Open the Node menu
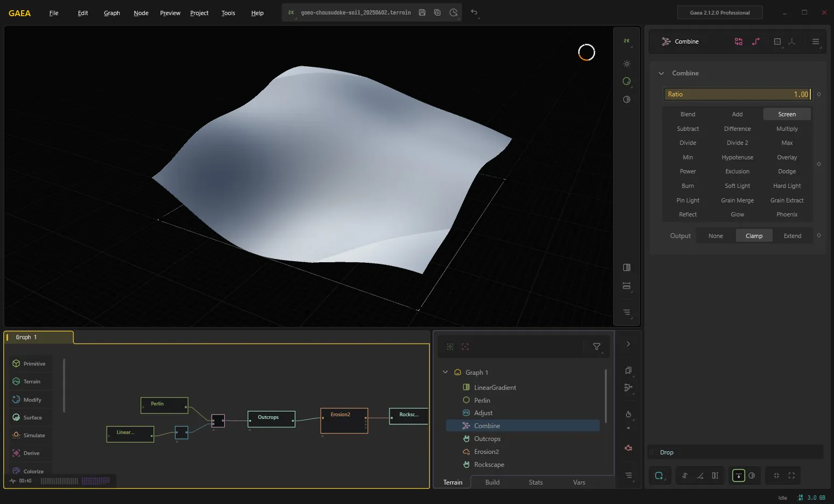This screenshot has height=504, width=834. (x=141, y=13)
